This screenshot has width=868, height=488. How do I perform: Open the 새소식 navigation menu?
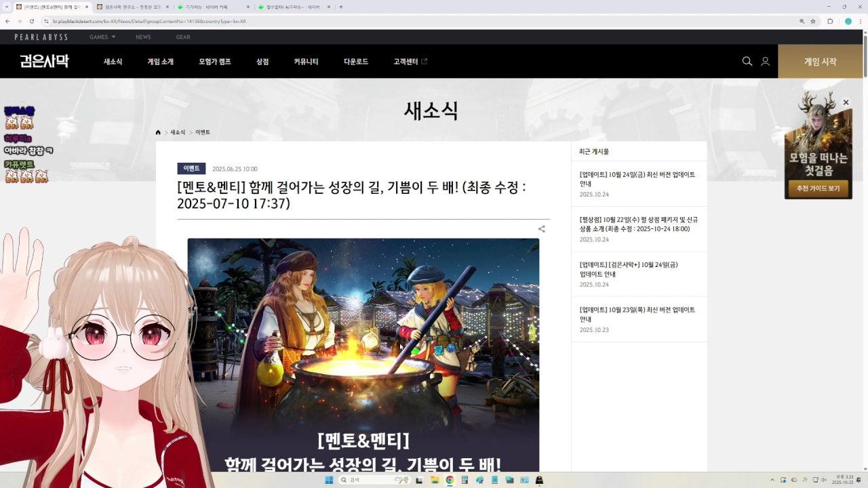tap(113, 62)
